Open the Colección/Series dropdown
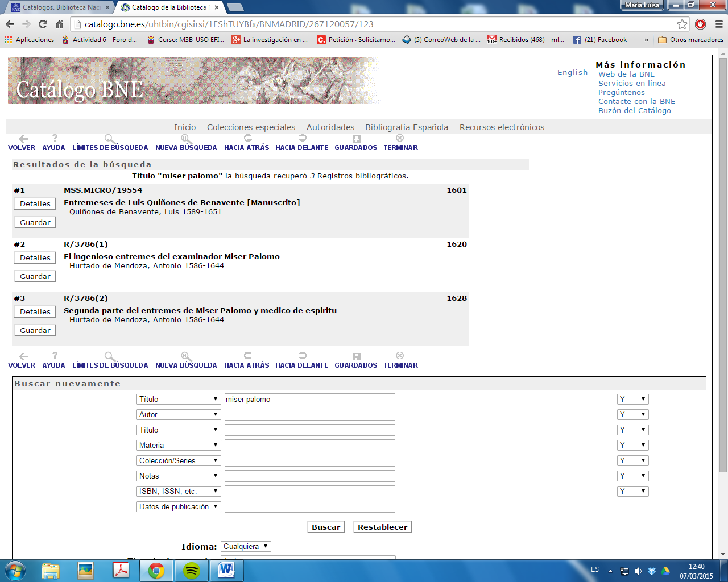The image size is (728, 582). coord(179,460)
